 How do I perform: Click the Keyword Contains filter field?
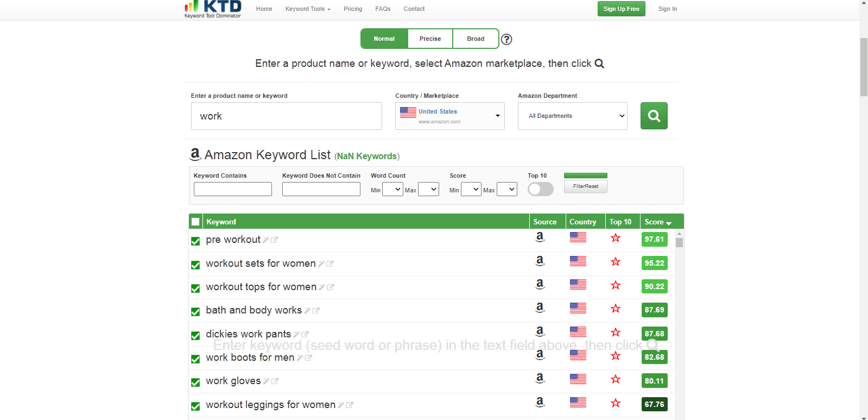coord(233,189)
